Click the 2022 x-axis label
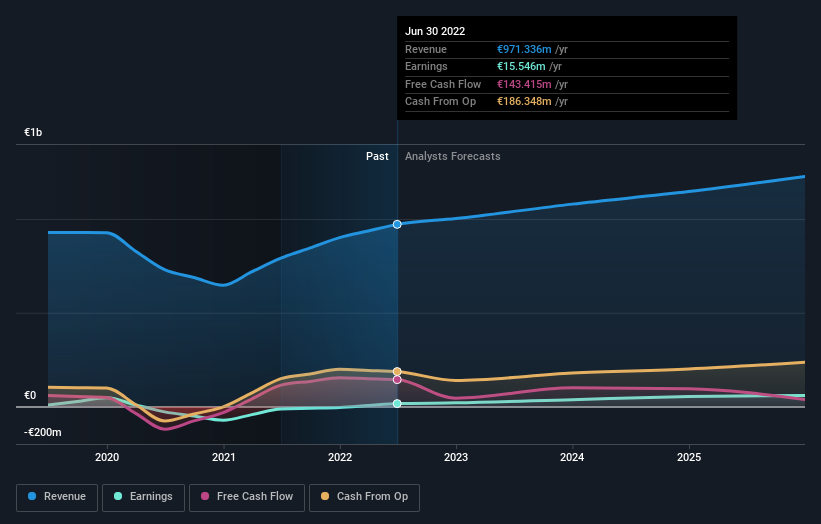The image size is (821, 524). (340, 458)
